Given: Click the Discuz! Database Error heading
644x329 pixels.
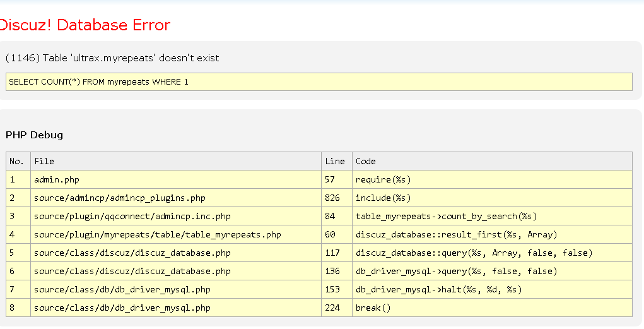Looking at the screenshot, I should [85, 25].
